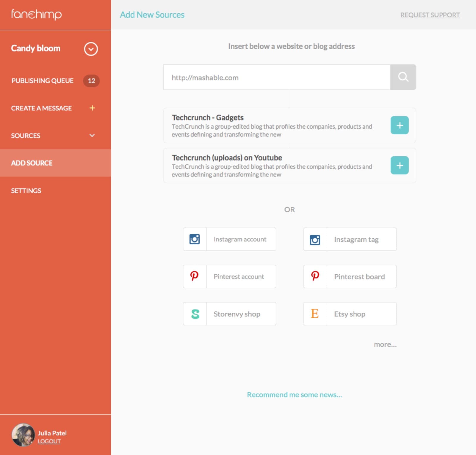Select the Storenvy shop icon
This screenshot has height=455, width=476.
coord(195,314)
